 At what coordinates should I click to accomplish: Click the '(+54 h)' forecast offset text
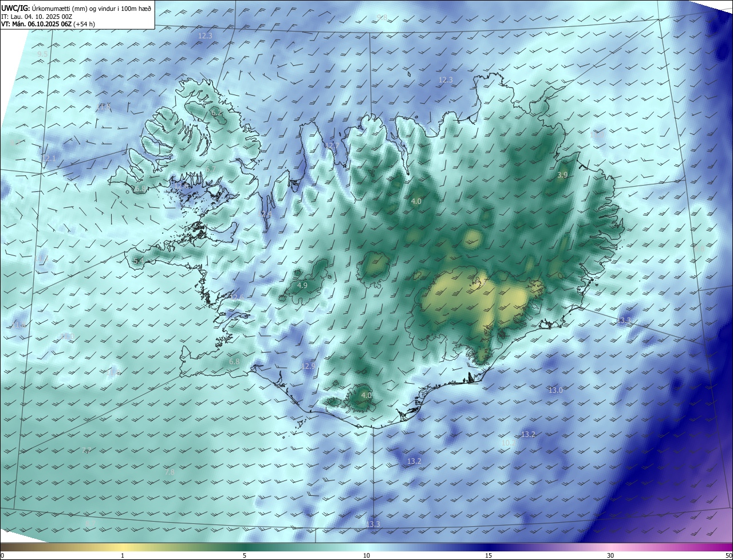click(85, 24)
